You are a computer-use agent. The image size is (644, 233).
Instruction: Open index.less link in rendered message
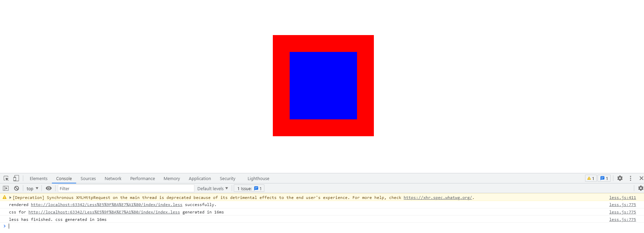(x=106, y=205)
